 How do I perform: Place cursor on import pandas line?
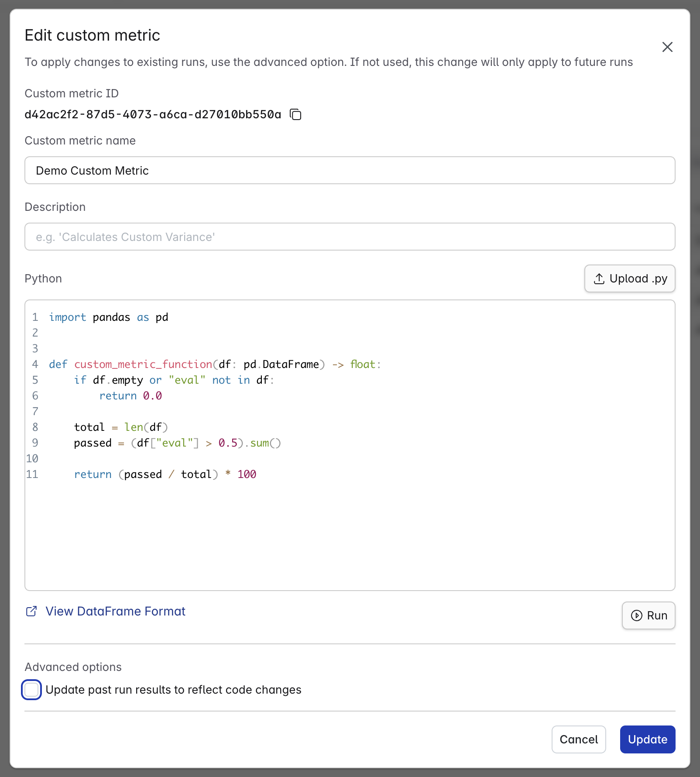click(108, 317)
